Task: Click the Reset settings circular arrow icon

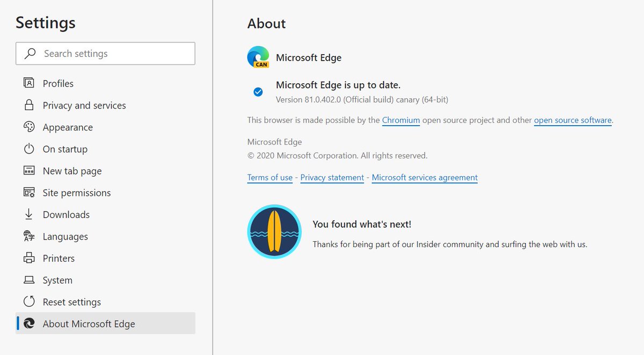Action: 29,302
